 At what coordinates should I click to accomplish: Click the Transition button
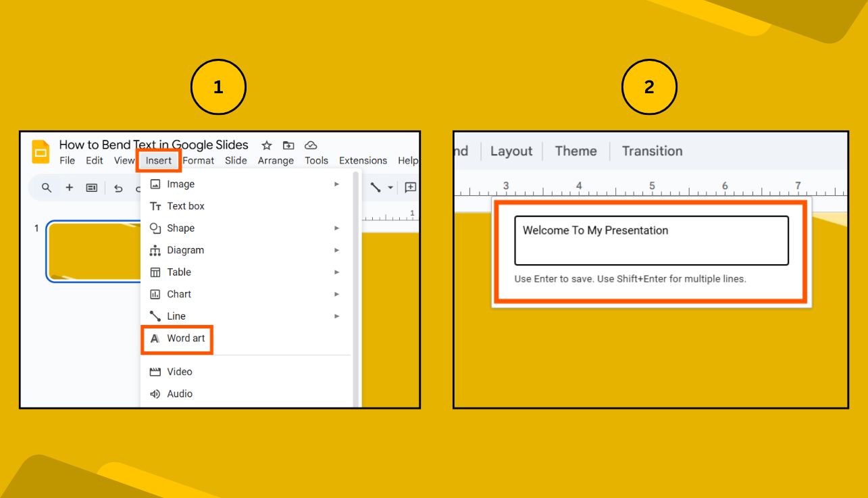[x=651, y=151]
